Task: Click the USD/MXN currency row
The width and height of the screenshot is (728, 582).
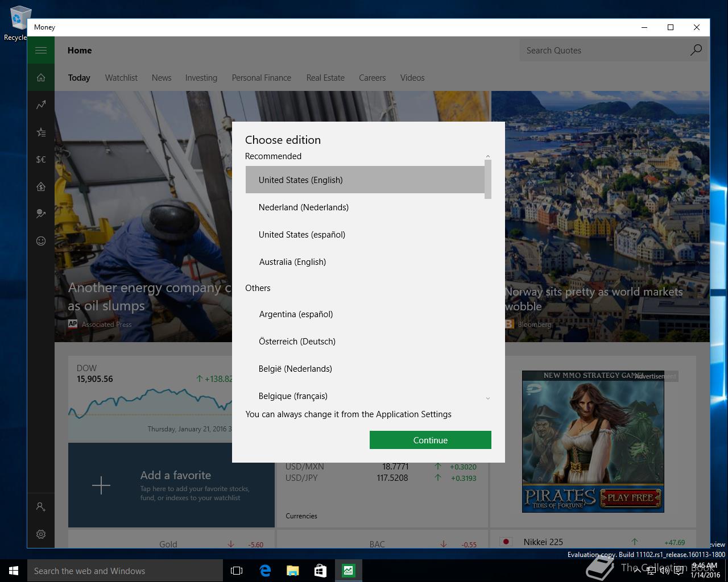Action: point(381,467)
